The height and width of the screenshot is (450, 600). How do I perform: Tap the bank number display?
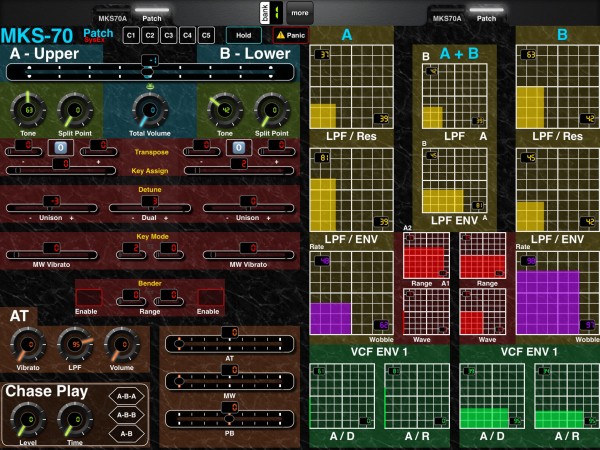tap(276, 13)
